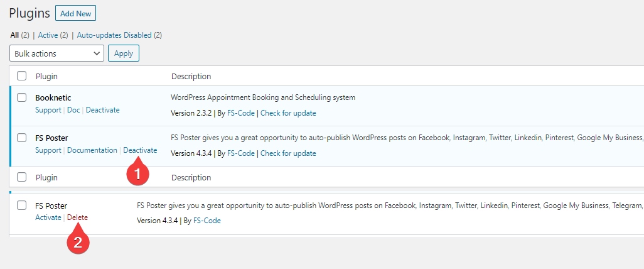The height and width of the screenshot is (269, 644).
Task: Deactivate the FS Poster plugin
Action: (140, 150)
